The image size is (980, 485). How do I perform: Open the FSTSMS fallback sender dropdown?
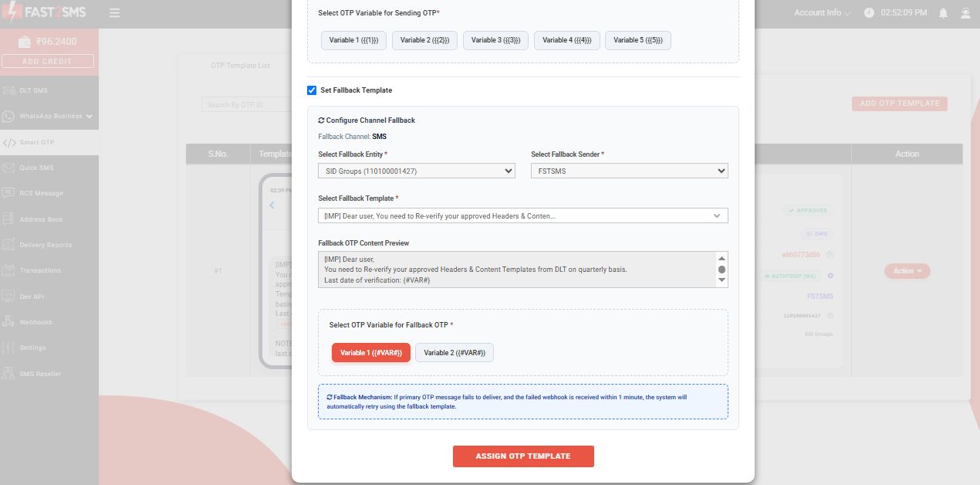click(630, 171)
